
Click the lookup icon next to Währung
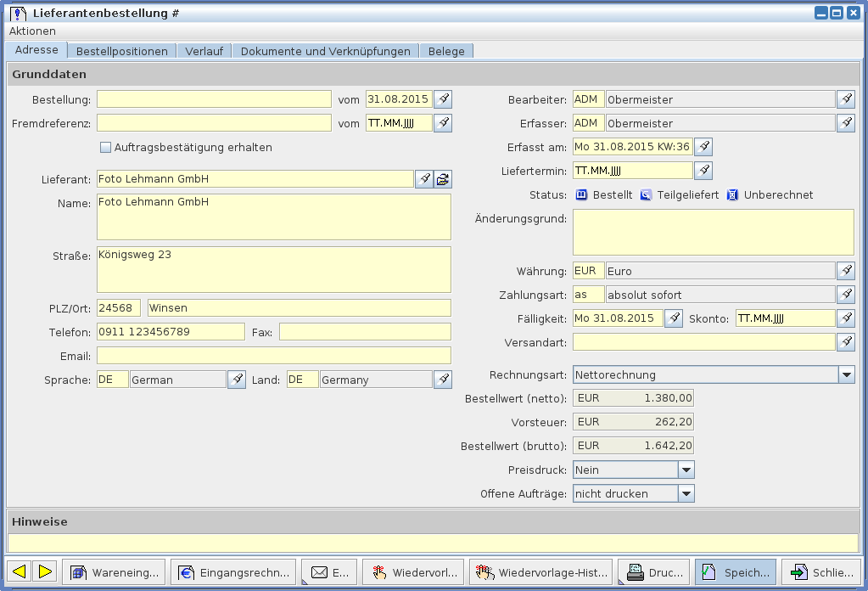coord(845,271)
